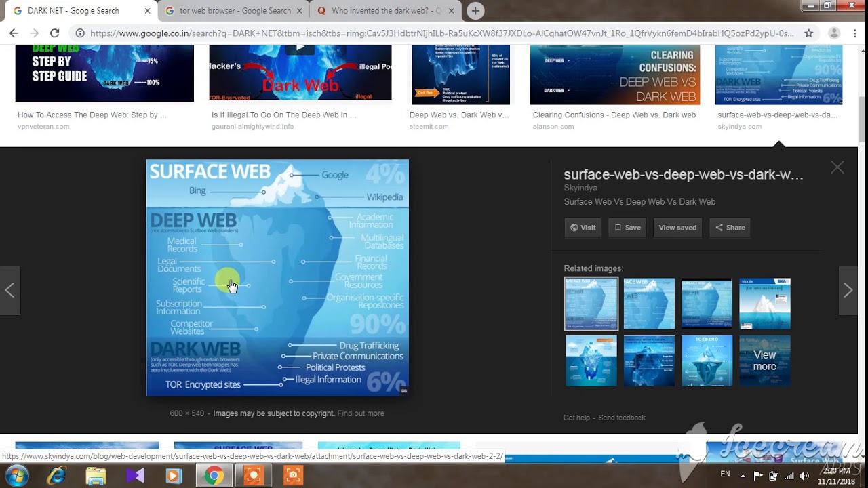Open the skyindya.com result thumbnail

coord(778,75)
